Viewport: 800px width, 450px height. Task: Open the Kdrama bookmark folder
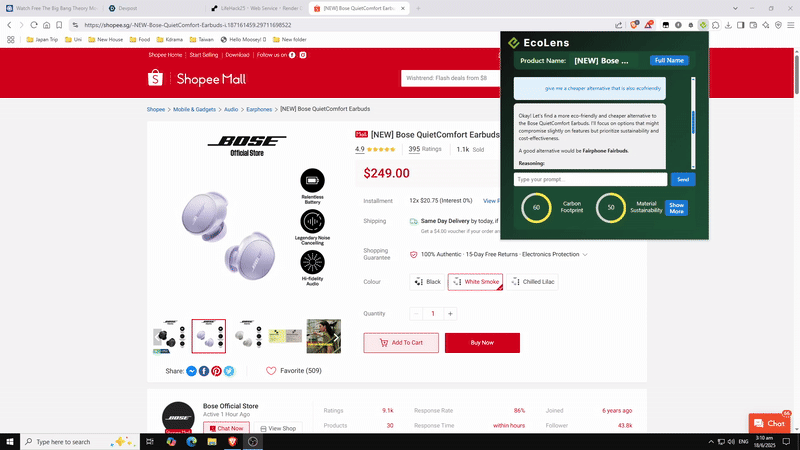[x=169, y=39]
